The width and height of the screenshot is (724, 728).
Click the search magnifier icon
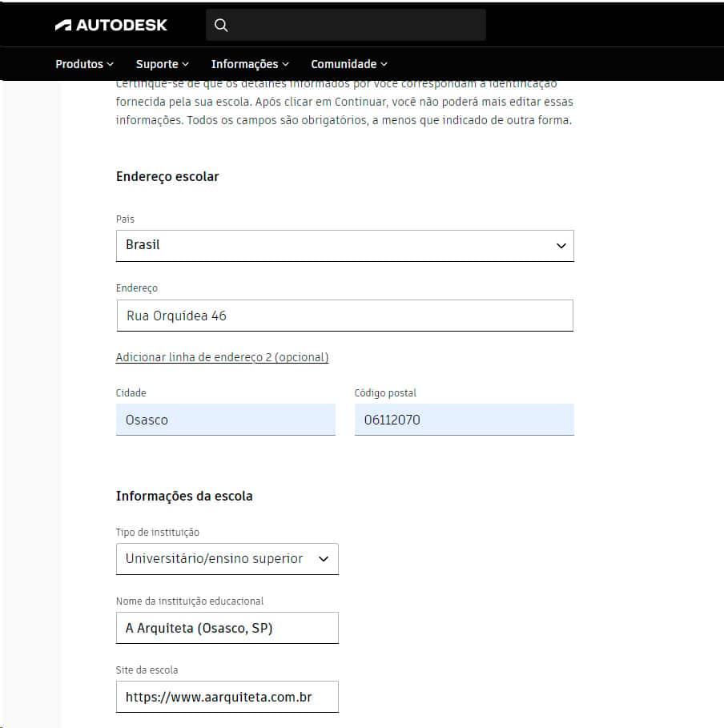(x=222, y=25)
